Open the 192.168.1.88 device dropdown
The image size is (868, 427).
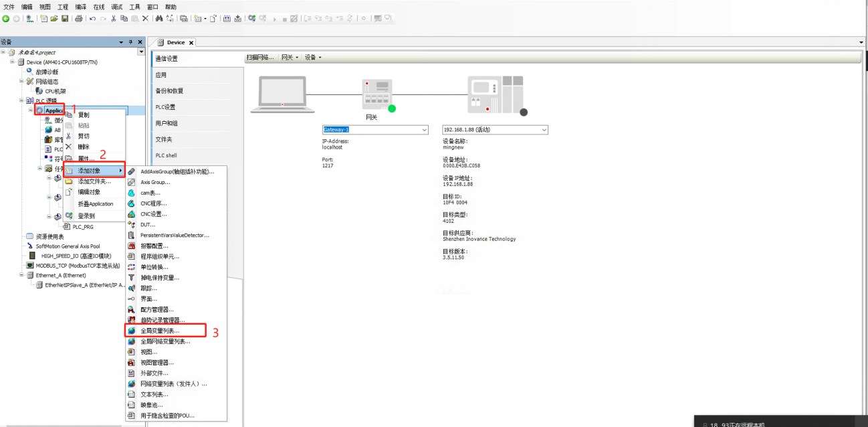pyautogui.click(x=544, y=130)
